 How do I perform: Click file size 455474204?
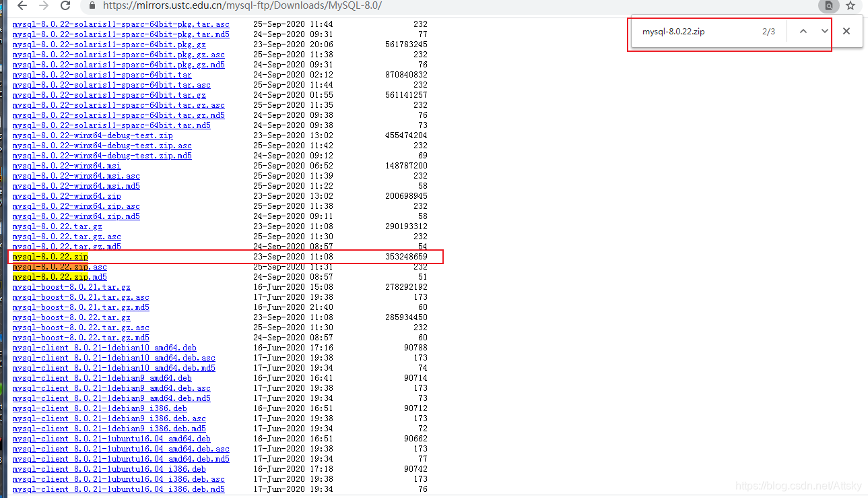406,135
